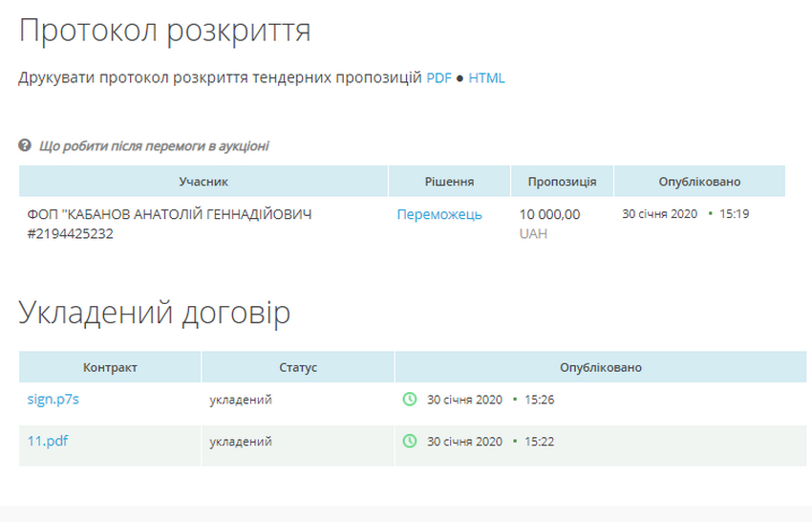Click the 'укладений' status in 11.pdf row
The image size is (812, 522).
(x=241, y=442)
